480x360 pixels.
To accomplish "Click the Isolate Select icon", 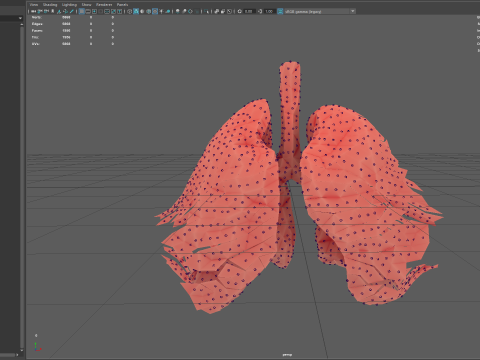I will pyautogui.click(x=207, y=11).
